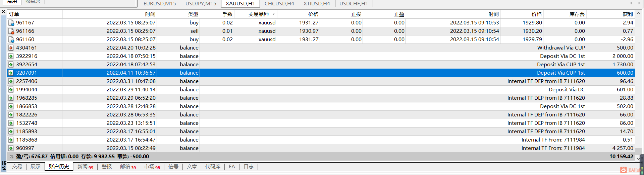Open the 日志 terminal tab
The image size is (644, 175).
pyautogui.click(x=249, y=167)
